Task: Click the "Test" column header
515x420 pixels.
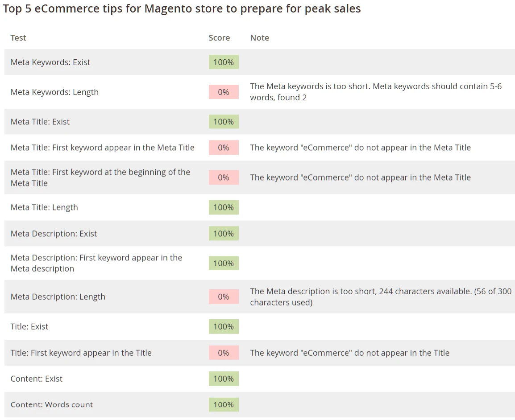Action: tap(18, 38)
